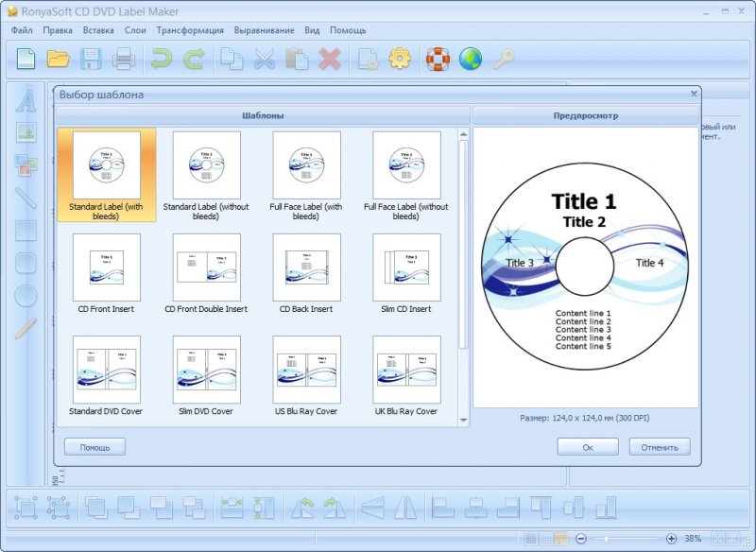Delete with the red X icon

point(330,59)
